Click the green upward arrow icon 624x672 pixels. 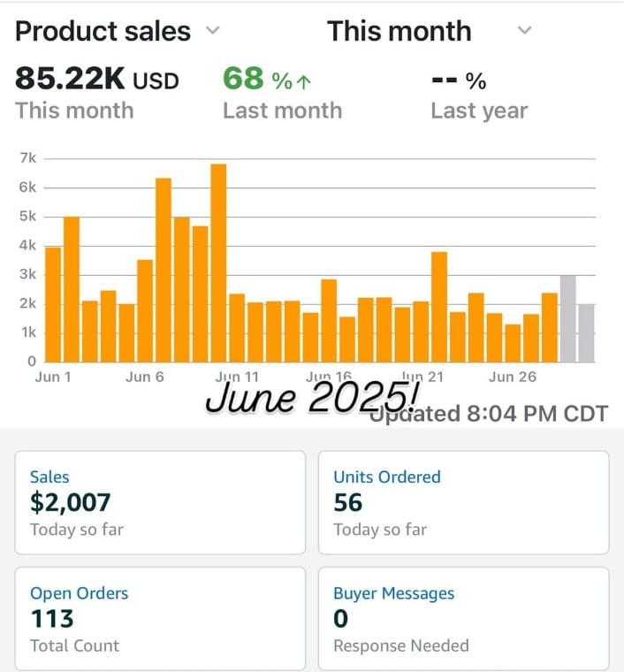point(305,82)
